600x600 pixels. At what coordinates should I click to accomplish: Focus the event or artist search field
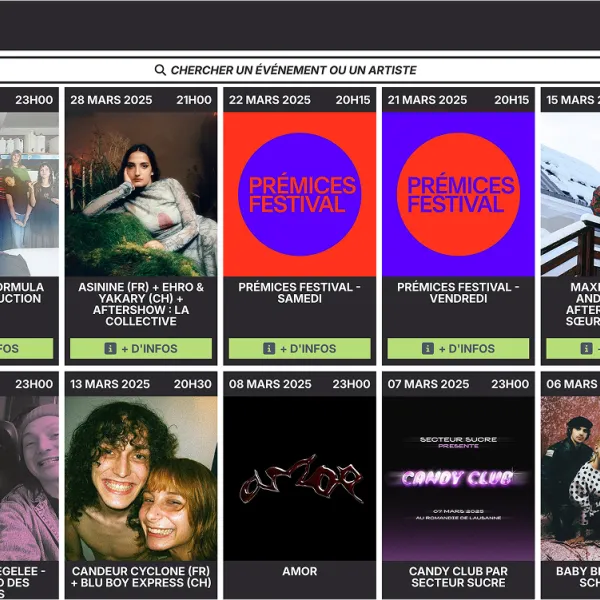pos(300,70)
